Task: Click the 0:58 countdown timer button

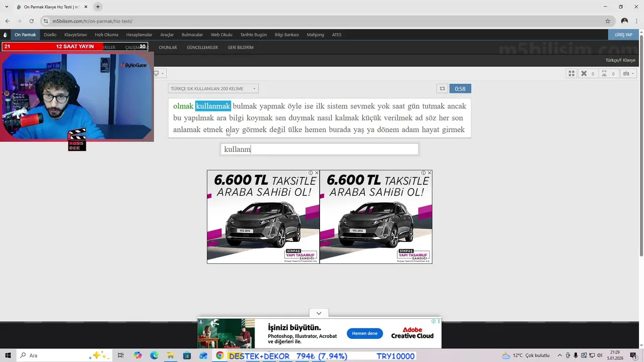Action: pyautogui.click(x=460, y=88)
